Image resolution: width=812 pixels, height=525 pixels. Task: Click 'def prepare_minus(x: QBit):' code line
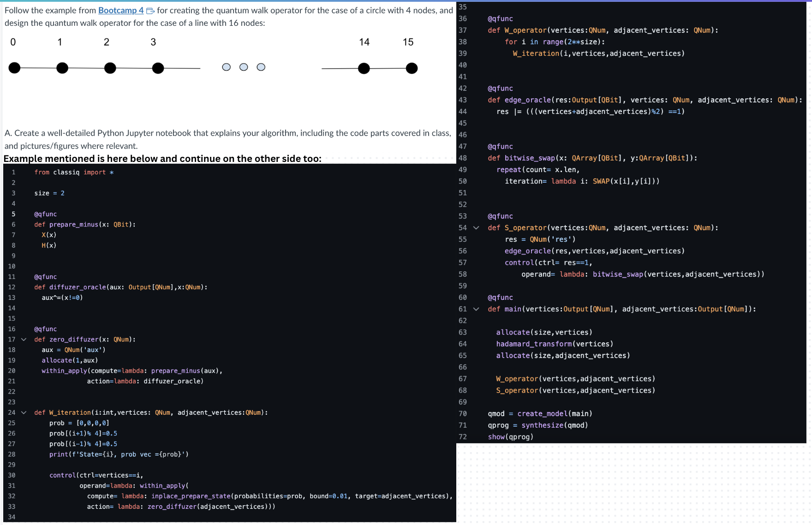pyautogui.click(x=85, y=225)
